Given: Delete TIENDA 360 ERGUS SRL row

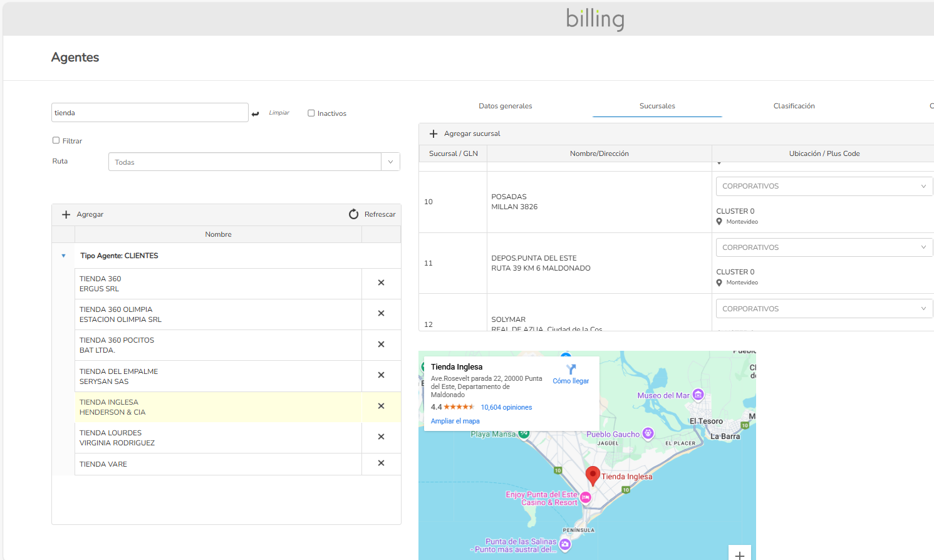Looking at the screenshot, I should coord(381,283).
